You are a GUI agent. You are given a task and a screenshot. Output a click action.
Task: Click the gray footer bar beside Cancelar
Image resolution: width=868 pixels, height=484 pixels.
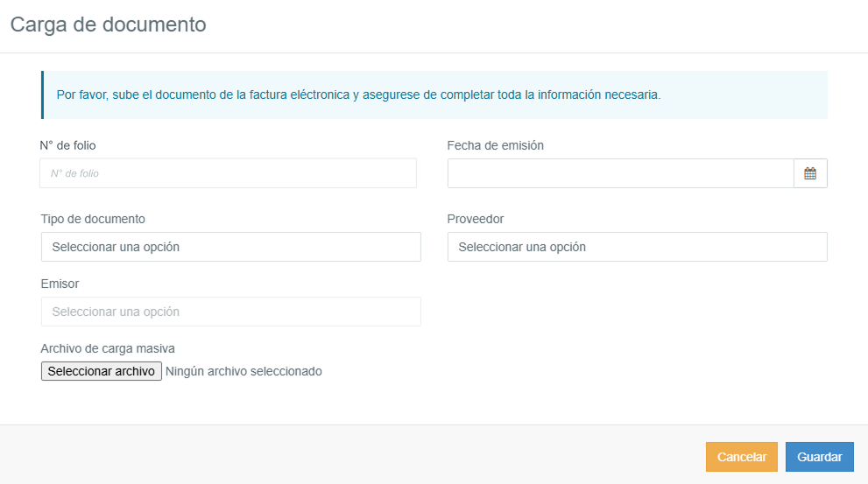click(x=350, y=455)
